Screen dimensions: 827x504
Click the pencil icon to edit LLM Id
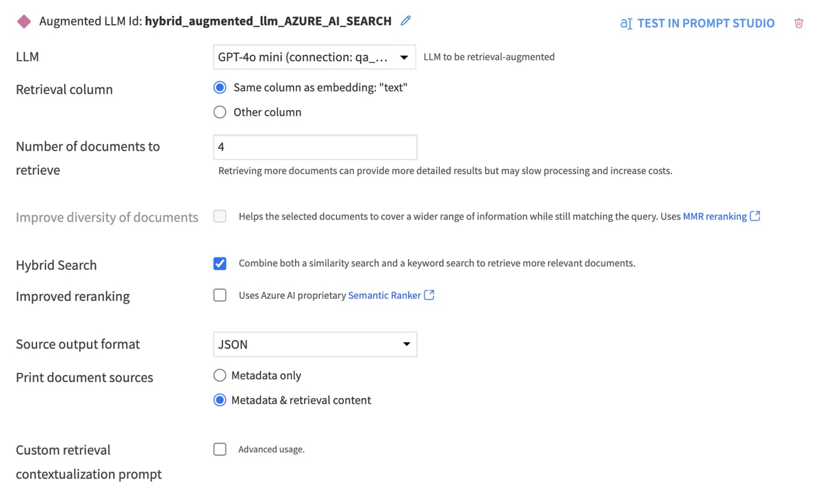[x=406, y=21]
